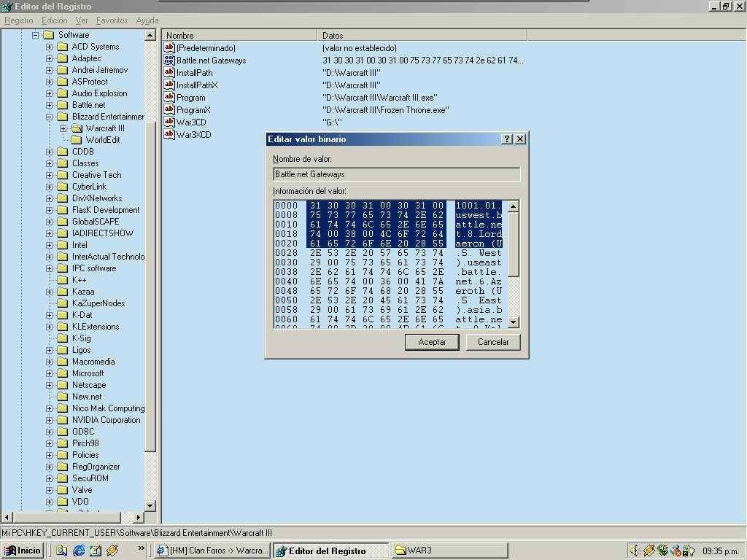Image resolution: width=747 pixels, height=560 pixels.
Task: Expand the Warcraft III subkey node
Action: click(63, 128)
